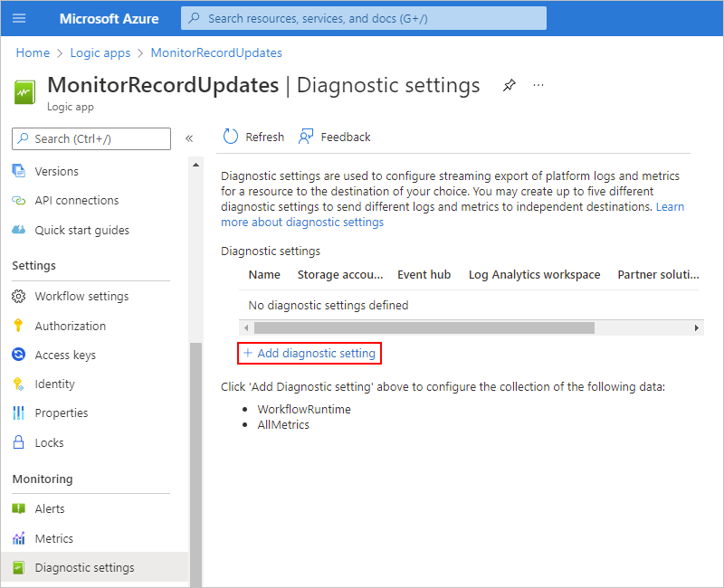Screen dimensions: 724x588
Task: Select Authorization in Settings
Action: 71,326
